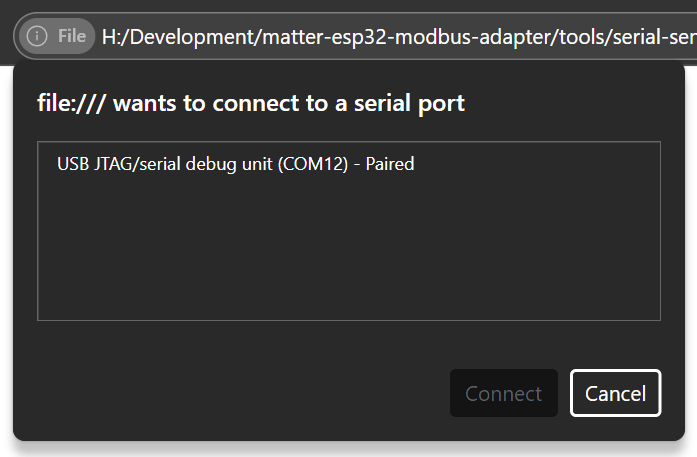Click the H: drive letter in URL
This screenshot has width=697, height=457.
pyautogui.click(x=110, y=37)
